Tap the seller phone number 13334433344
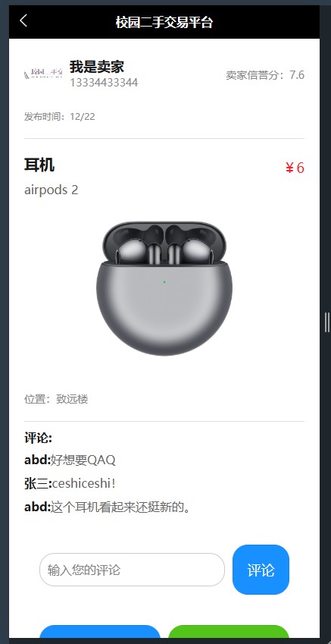Image resolution: width=331 pixels, height=644 pixels. (x=104, y=83)
